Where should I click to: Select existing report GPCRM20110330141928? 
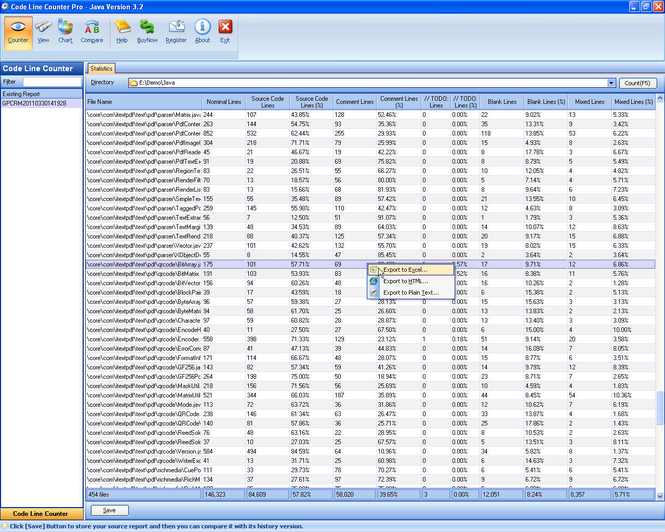click(35, 103)
